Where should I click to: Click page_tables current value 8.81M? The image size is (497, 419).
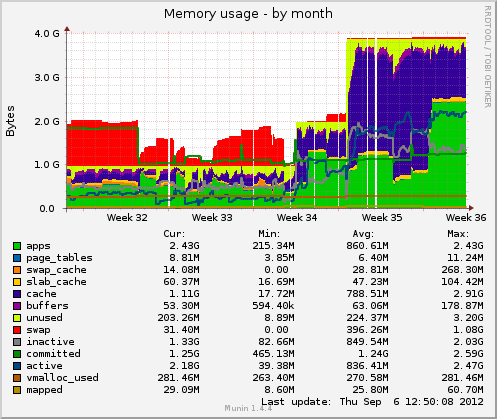184,258
